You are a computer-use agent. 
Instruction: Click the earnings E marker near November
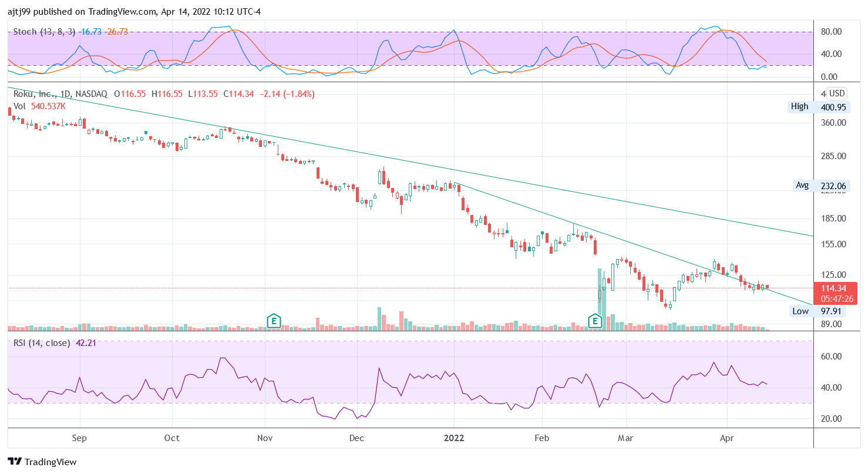tap(273, 321)
